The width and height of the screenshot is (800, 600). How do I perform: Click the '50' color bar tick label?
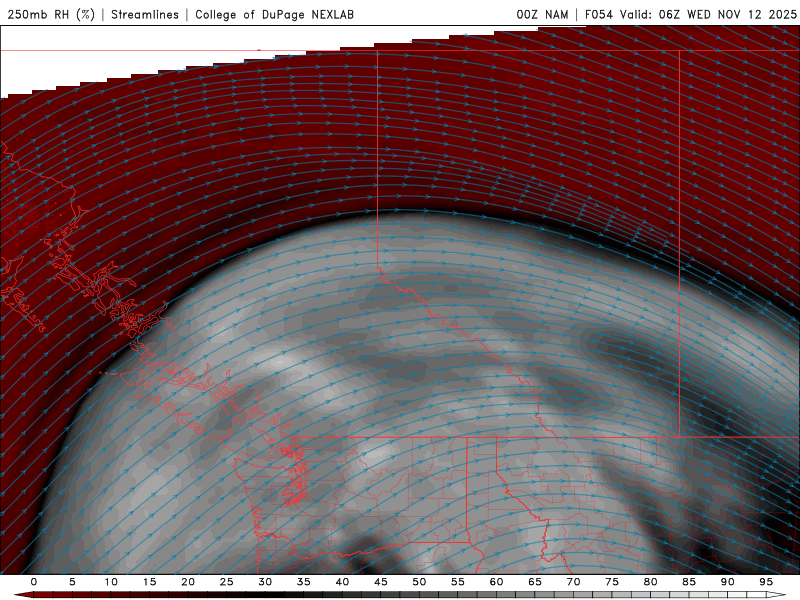coord(419,582)
